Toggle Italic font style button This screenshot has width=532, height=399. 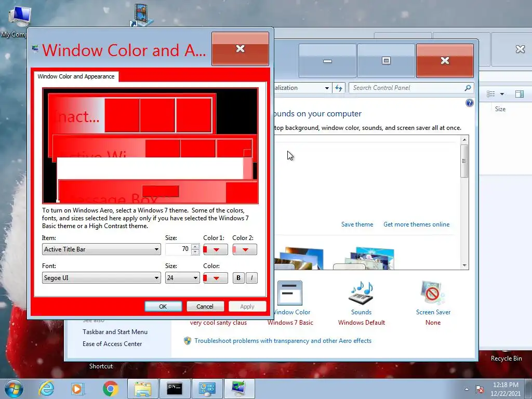251,278
